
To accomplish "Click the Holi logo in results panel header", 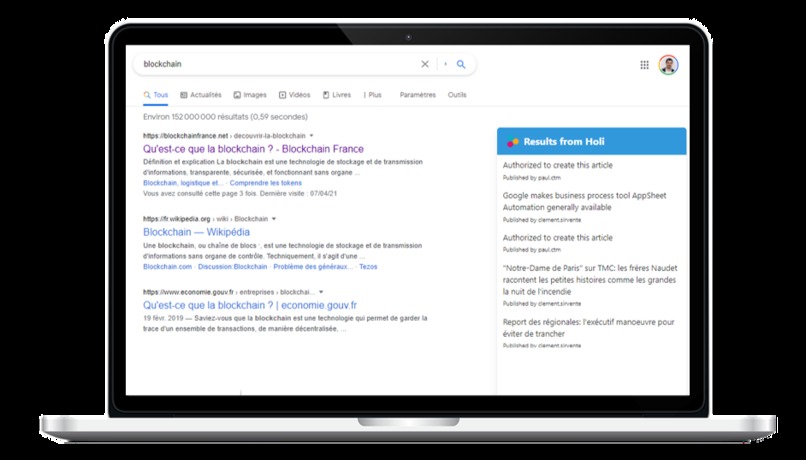I will pyautogui.click(x=512, y=142).
